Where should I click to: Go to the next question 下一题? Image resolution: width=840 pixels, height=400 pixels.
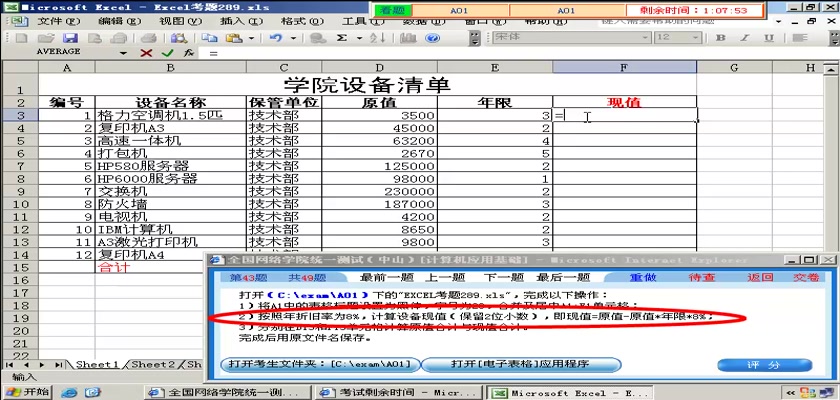[504, 277]
